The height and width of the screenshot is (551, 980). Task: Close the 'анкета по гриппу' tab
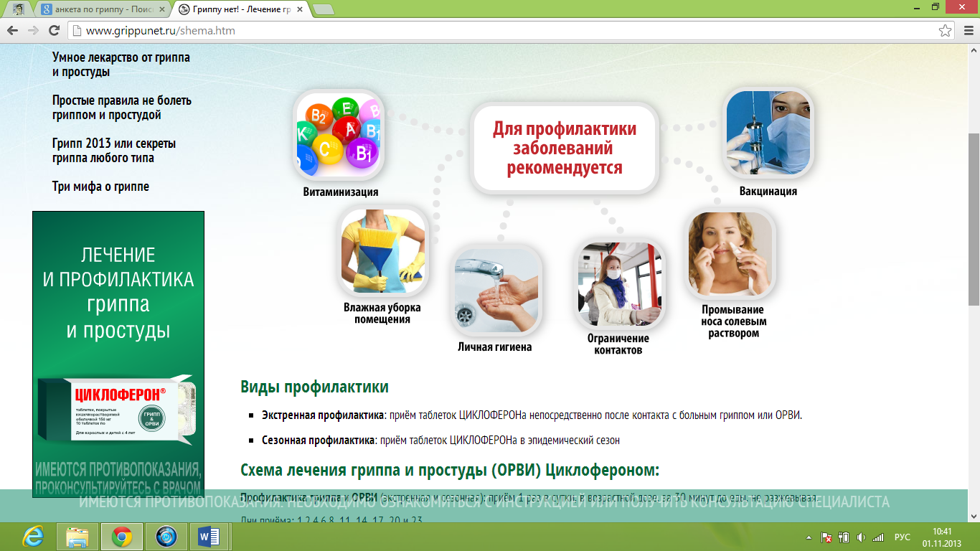(x=161, y=9)
